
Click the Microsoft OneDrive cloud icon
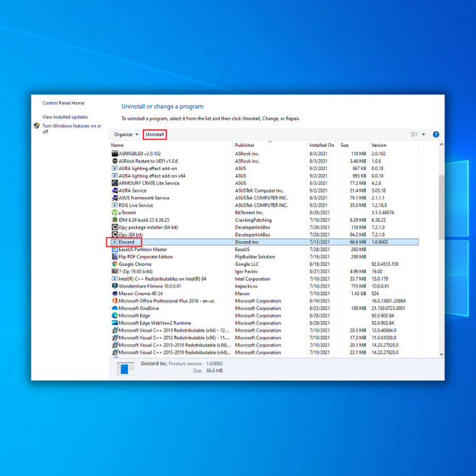(114, 308)
